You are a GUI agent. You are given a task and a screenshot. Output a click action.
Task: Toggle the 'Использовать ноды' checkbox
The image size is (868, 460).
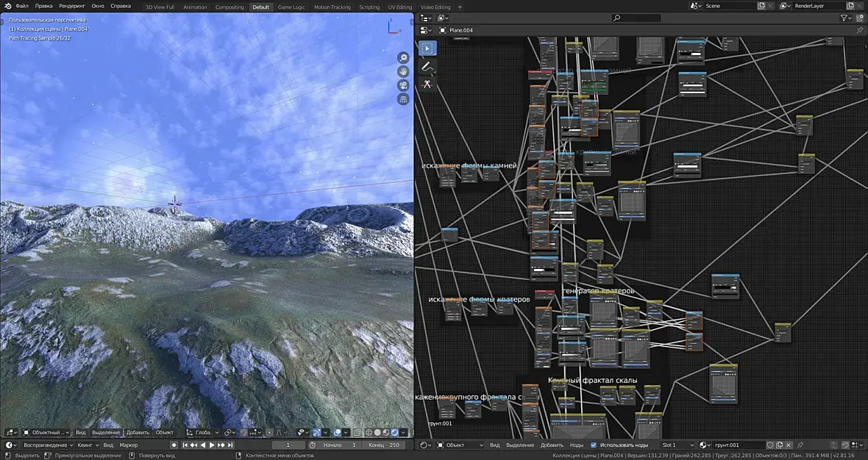(x=594, y=445)
